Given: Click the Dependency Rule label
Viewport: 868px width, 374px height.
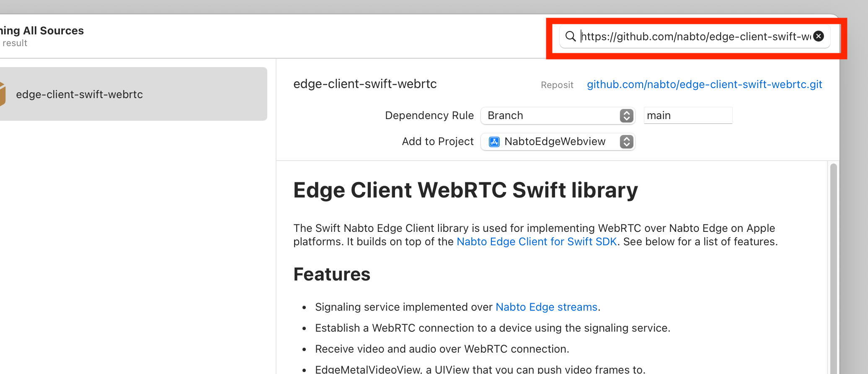Looking at the screenshot, I should coord(429,116).
